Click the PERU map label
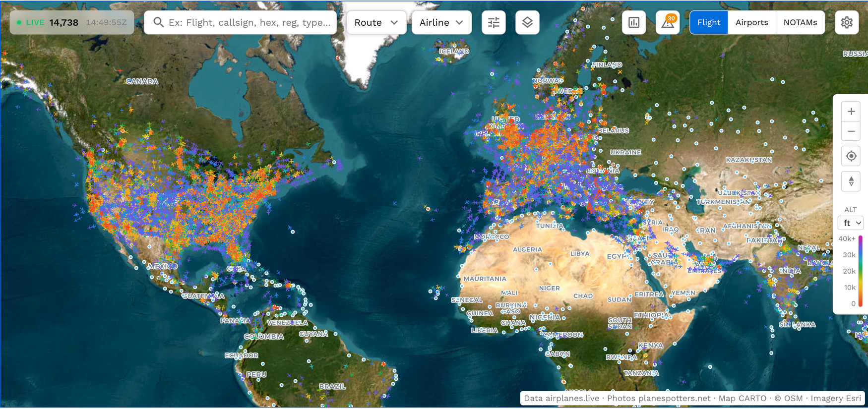This screenshot has height=409, width=868. pyautogui.click(x=256, y=374)
